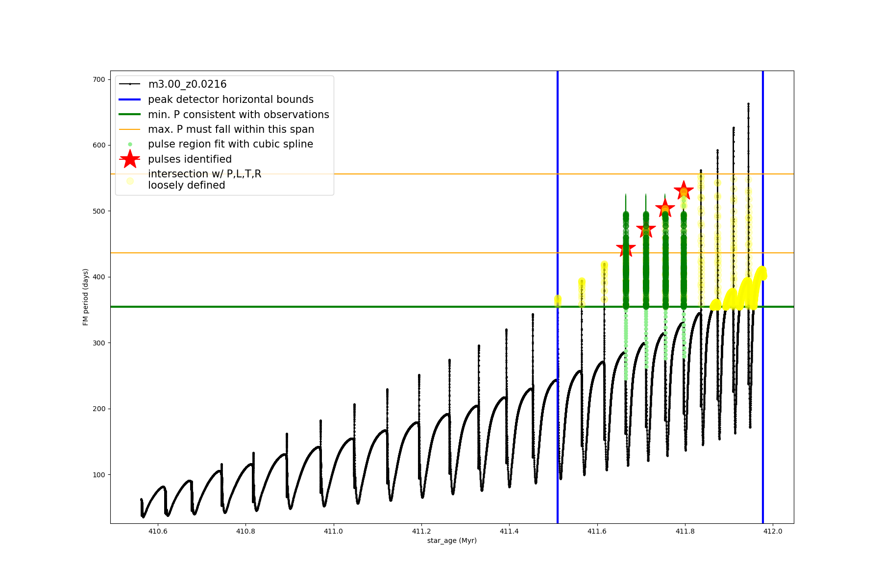
Task: Click the light green dot legend marker
Action: 130,145
